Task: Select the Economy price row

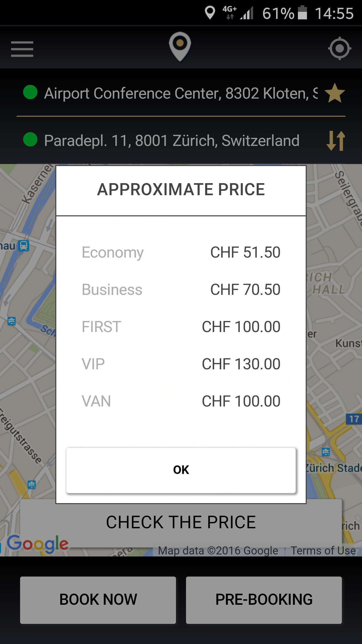Action: (181, 252)
